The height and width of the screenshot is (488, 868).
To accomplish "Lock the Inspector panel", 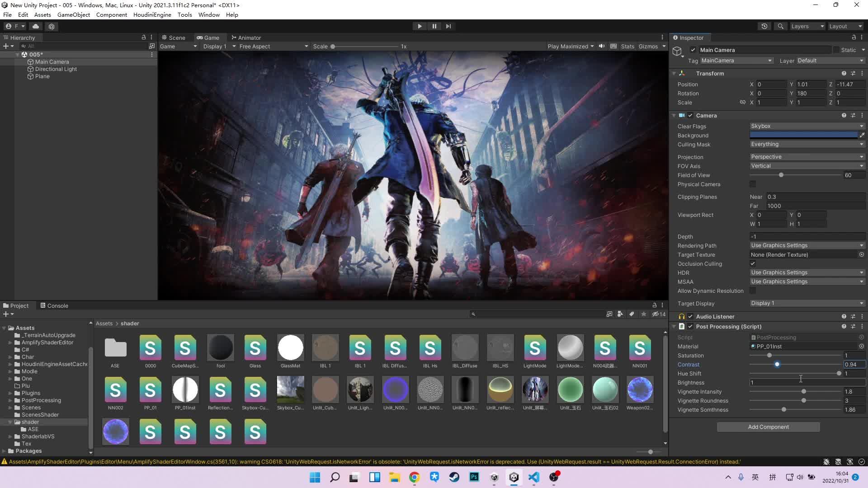I will [854, 38].
